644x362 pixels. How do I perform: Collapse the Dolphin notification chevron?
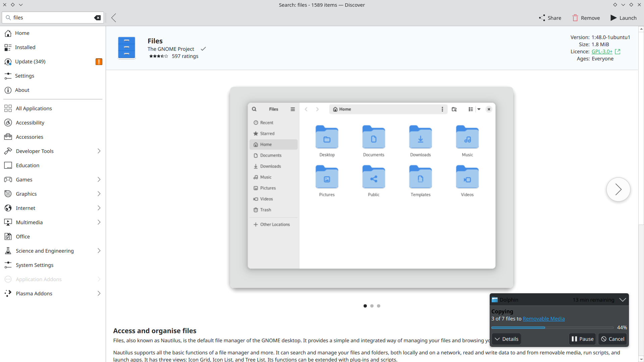(x=623, y=300)
